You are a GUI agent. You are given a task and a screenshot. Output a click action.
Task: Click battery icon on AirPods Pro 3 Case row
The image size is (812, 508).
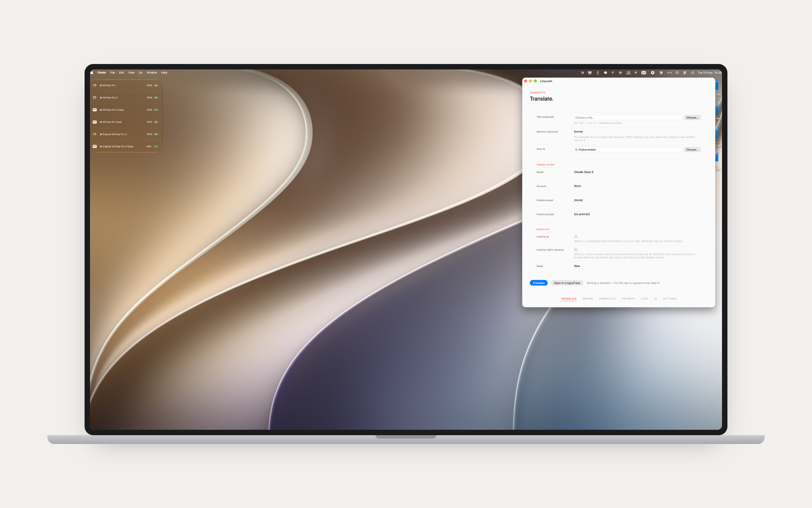point(156,110)
